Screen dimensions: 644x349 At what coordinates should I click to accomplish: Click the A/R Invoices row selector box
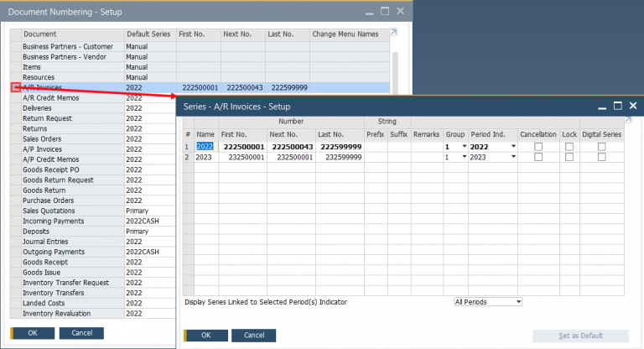tap(16, 87)
